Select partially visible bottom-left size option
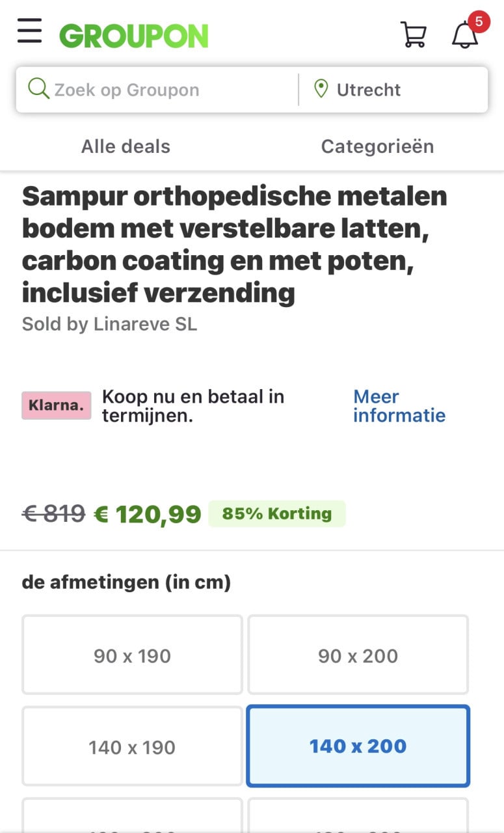Image resolution: width=504 pixels, height=833 pixels. [132, 815]
